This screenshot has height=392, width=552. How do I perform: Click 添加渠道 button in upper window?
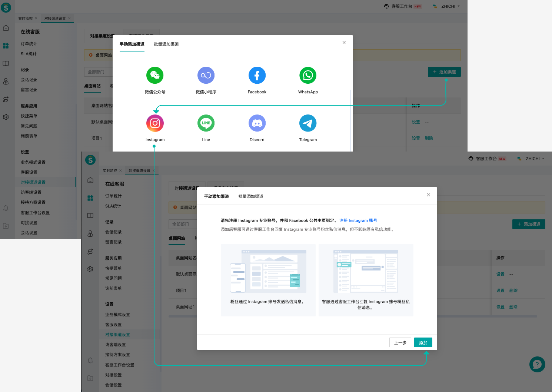(444, 72)
